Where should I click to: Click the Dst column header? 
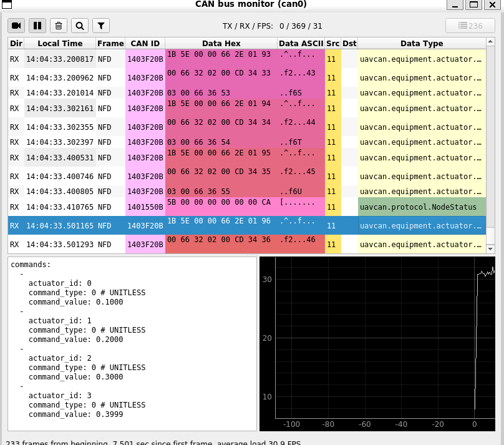pyautogui.click(x=349, y=44)
